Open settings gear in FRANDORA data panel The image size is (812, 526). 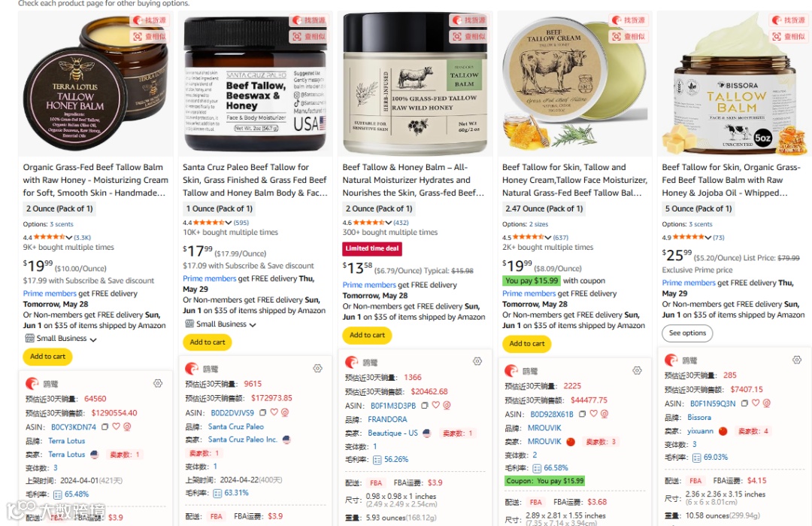pos(477,361)
